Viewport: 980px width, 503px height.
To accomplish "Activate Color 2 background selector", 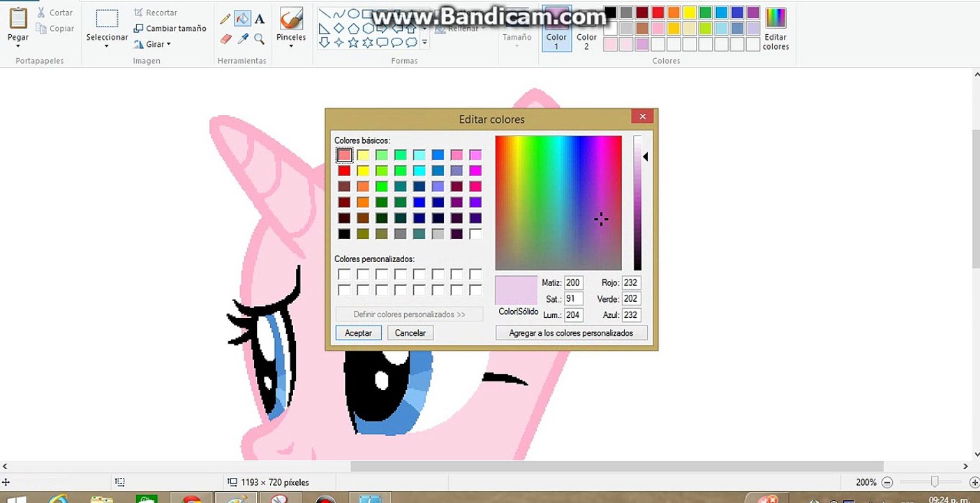I will (586, 29).
